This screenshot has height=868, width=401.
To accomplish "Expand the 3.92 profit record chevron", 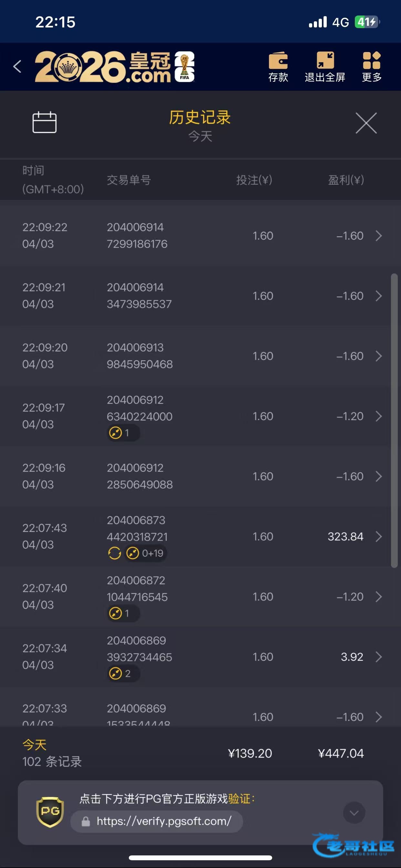I will [x=378, y=657].
